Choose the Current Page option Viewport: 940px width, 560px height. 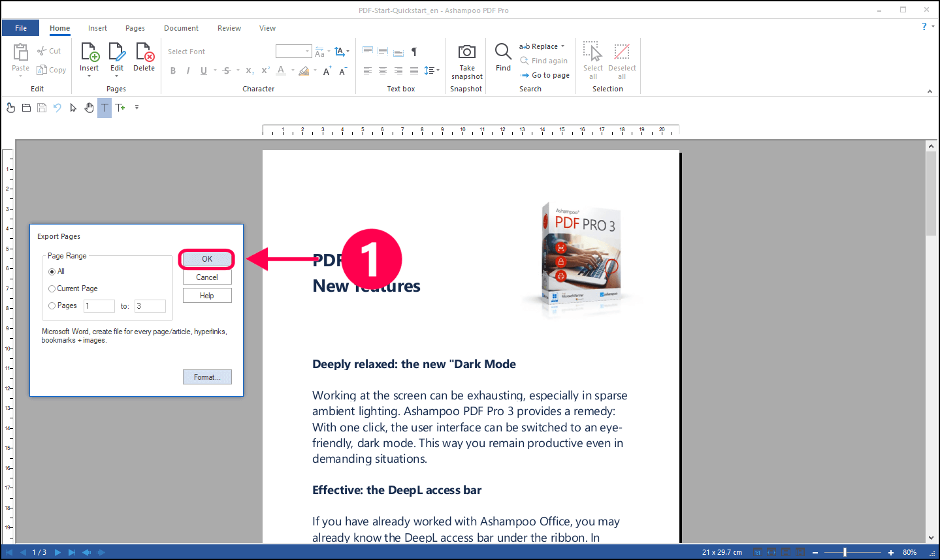[52, 288]
